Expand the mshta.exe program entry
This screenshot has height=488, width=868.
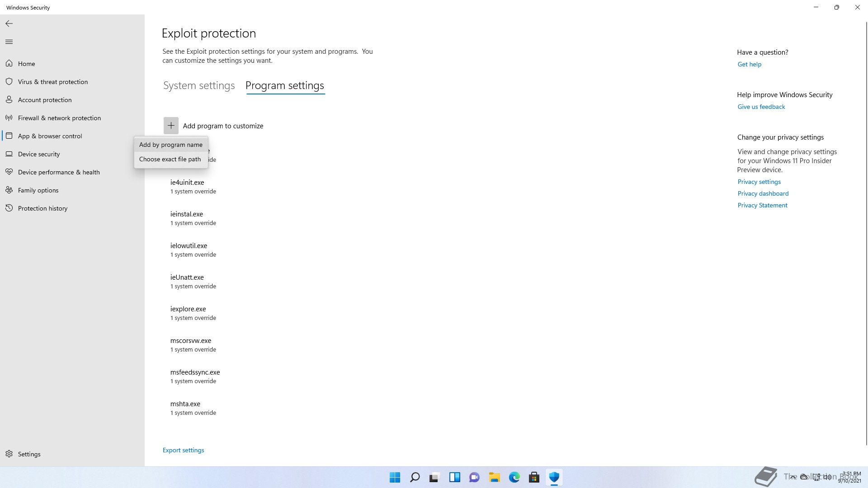185,404
